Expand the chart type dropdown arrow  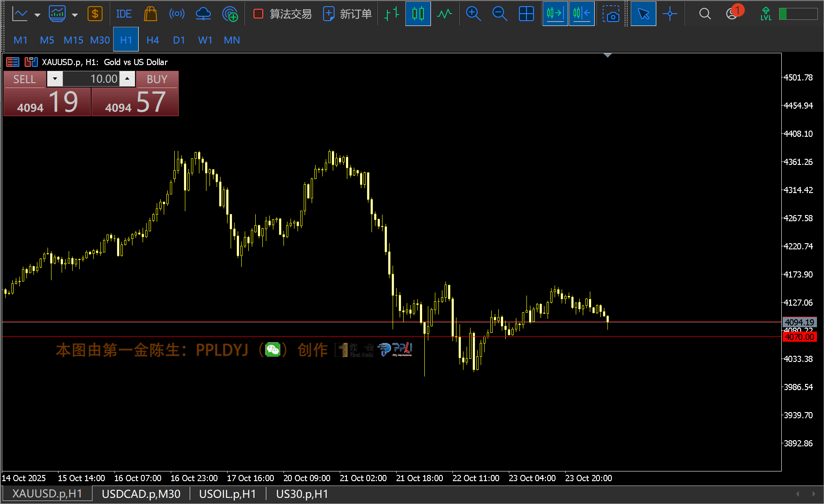(37, 15)
